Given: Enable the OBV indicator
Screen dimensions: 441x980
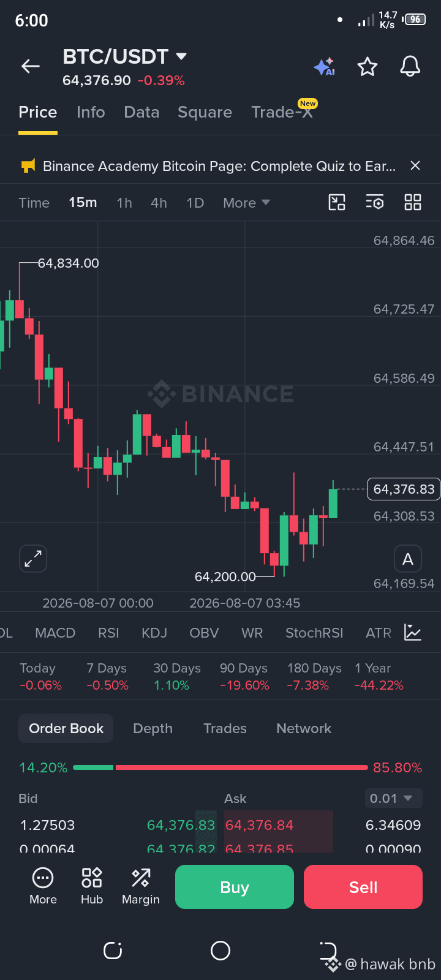Looking at the screenshot, I should [x=204, y=633].
